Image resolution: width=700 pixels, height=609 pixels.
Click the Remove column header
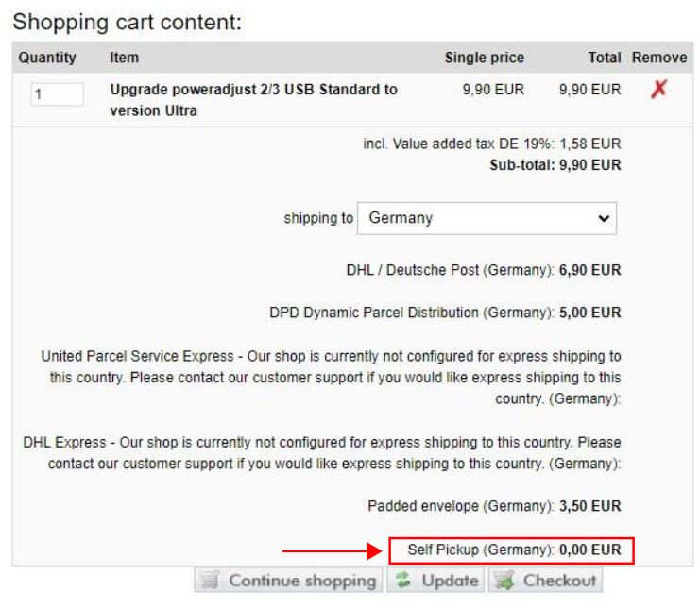click(659, 58)
